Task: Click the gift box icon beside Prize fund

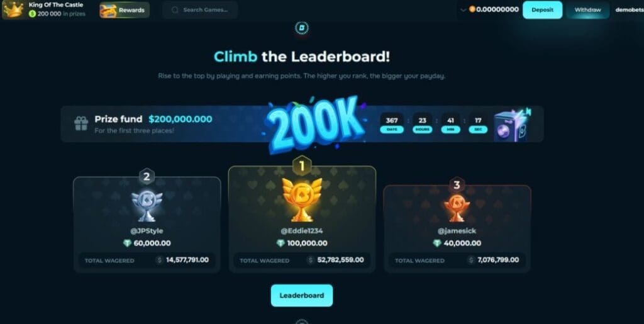Action: (x=81, y=123)
